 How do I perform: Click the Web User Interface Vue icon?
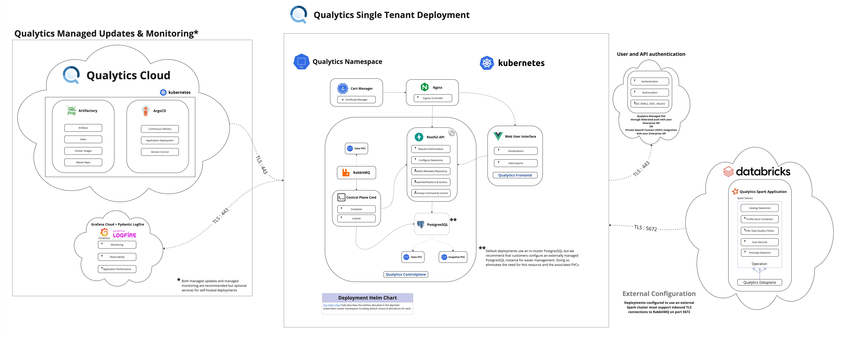pos(498,136)
